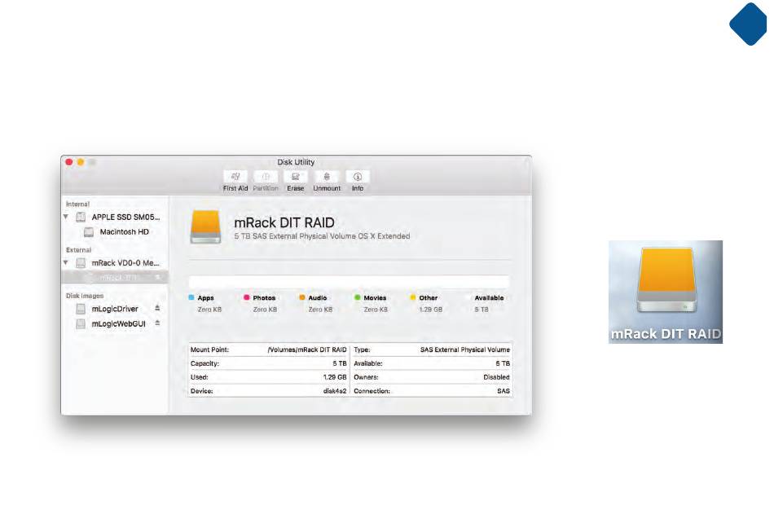The image size is (774, 532).
Task: Click the '5 TB SAS External Physical Volume' subtitle
Action: click(322, 236)
